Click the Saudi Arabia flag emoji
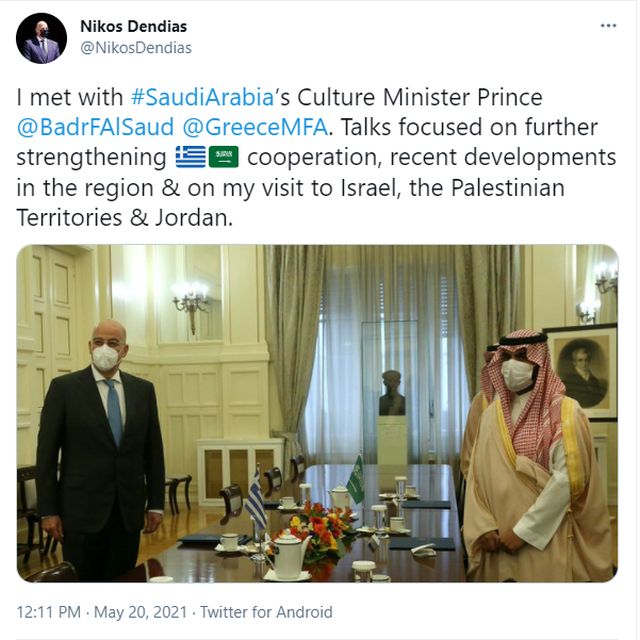This screenshot has height=640, width=640. click(224, 157)
